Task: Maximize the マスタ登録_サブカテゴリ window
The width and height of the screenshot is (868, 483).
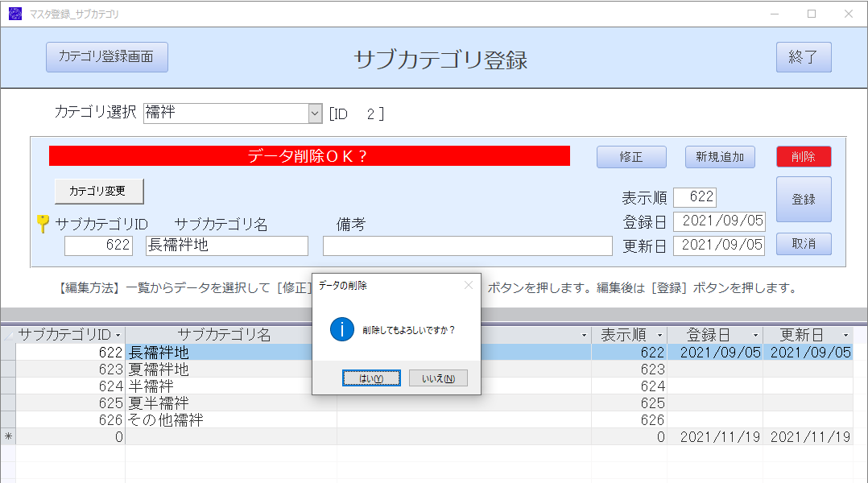Action: [x=812, y=14]
